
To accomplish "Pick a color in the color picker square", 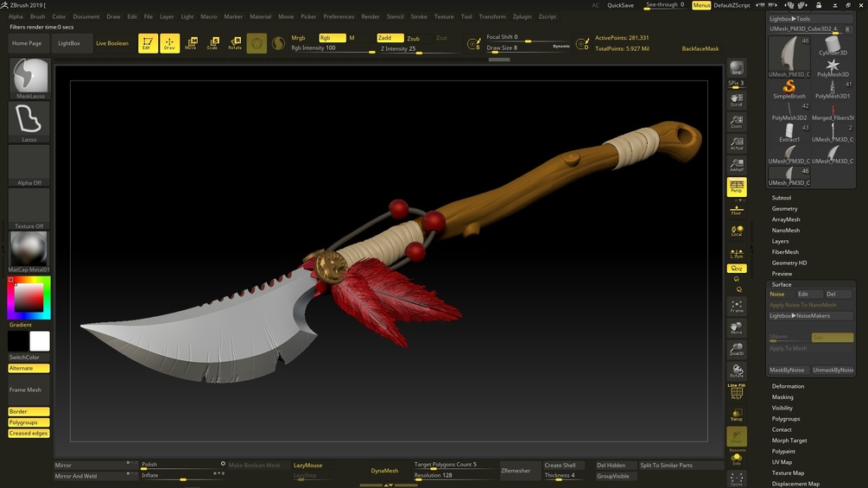I will 29,298.
